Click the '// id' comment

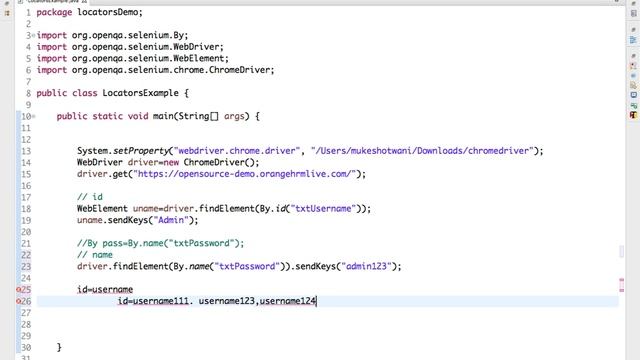pyautogui.click(x=90, y=197)
